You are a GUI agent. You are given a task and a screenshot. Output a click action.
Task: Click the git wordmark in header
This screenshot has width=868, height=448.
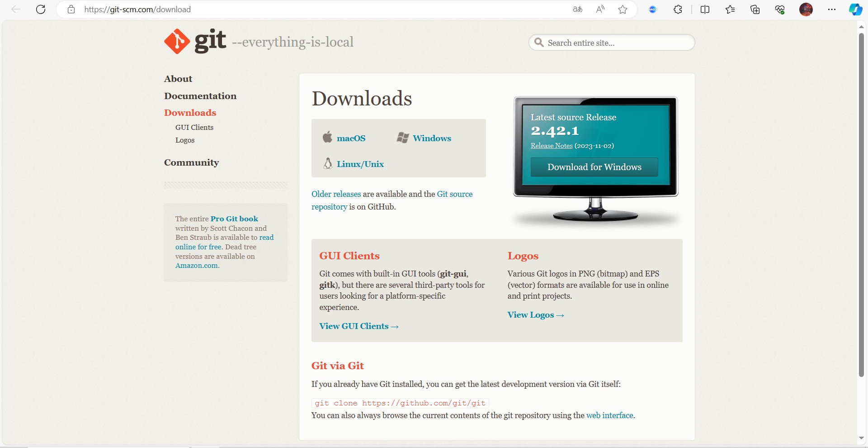tap(210, 40)
